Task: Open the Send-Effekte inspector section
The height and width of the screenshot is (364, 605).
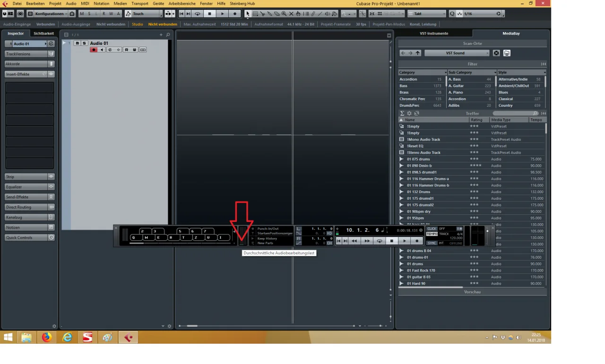Action: tap(29, 197)
